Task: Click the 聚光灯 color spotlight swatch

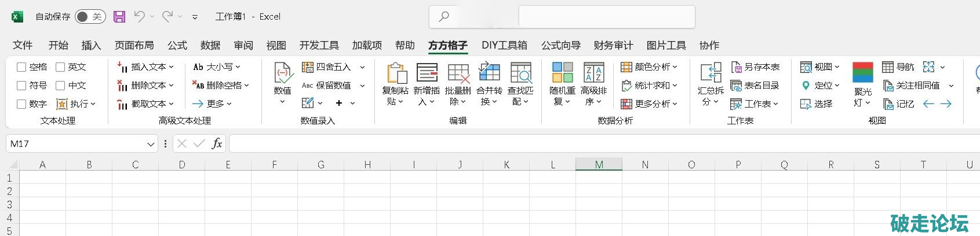Action: (863, 73)
